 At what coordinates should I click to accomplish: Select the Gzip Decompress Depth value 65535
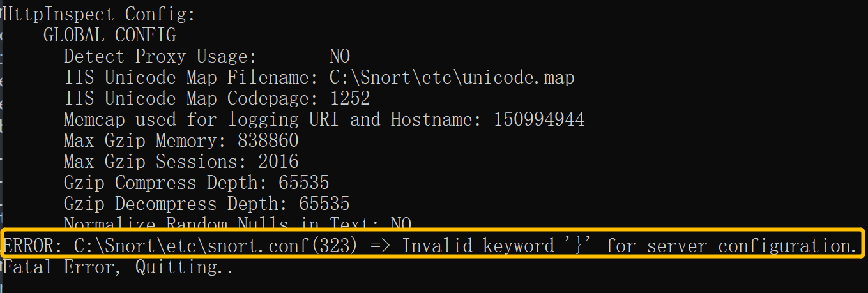pos(324,204)
